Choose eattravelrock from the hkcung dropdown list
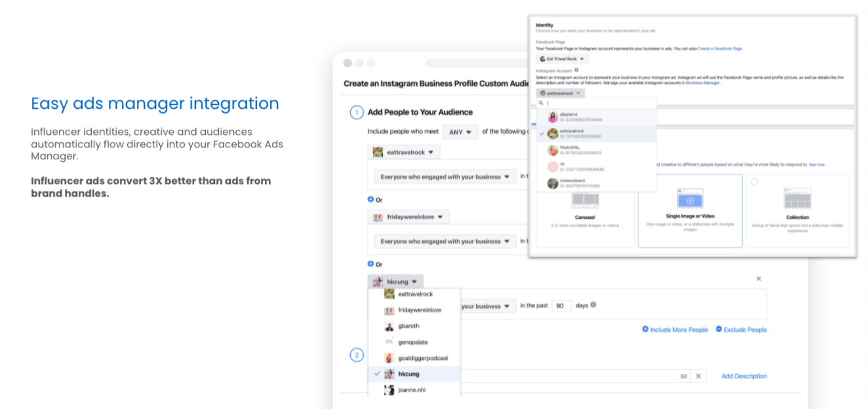The image size is (868, 409). [x=414, y=294]
